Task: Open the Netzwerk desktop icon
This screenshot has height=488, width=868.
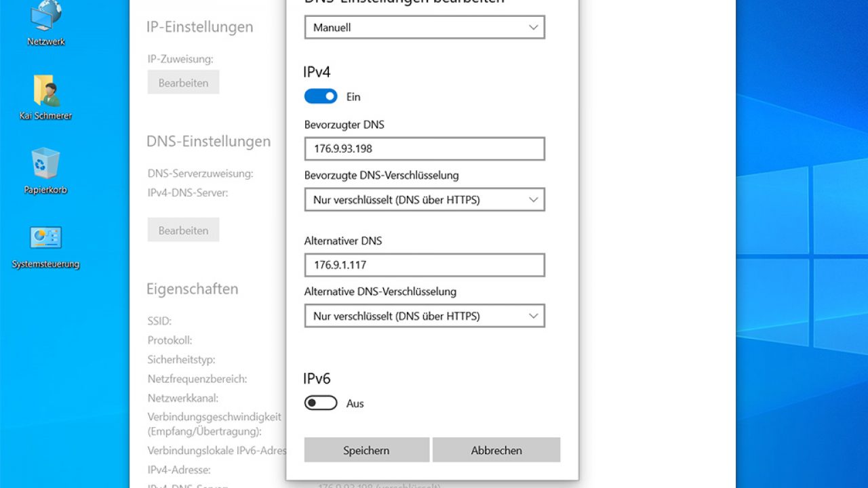Action: tap(46, 24)
